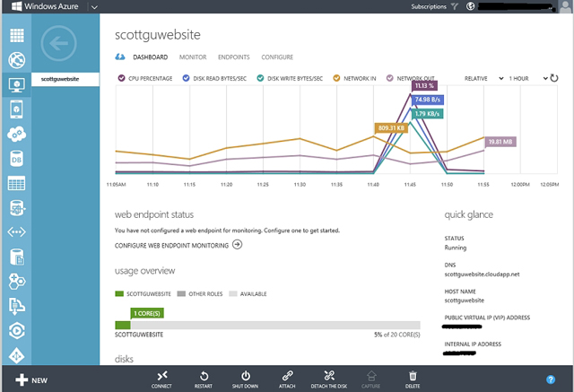Open All Items grid icon in sidebar
The image size is (574, 392).
pos(17,36)
